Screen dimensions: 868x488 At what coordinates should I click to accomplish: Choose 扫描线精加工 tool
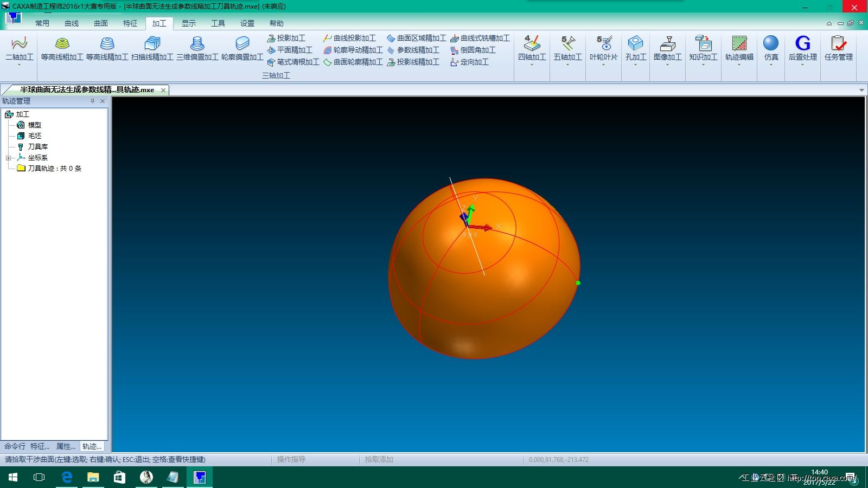click(152, 49)
